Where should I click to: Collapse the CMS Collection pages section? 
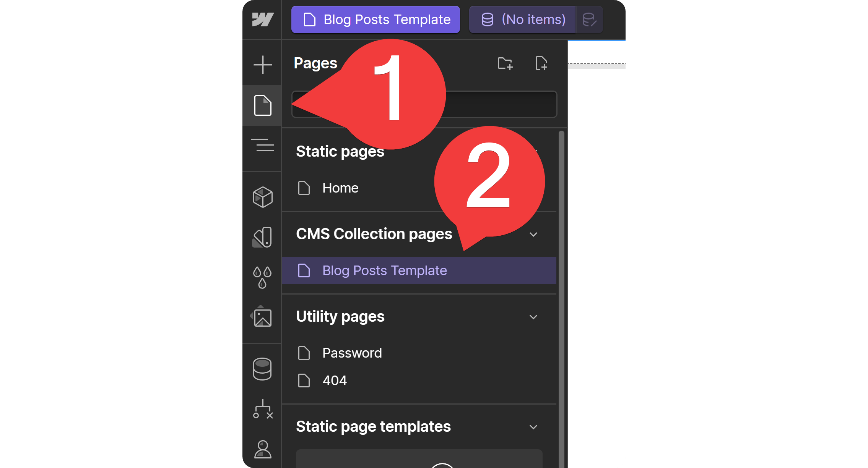coord(534,234)
